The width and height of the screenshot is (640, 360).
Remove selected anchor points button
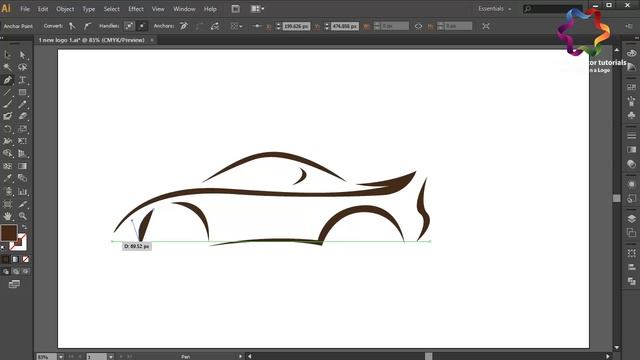(184, 26)
